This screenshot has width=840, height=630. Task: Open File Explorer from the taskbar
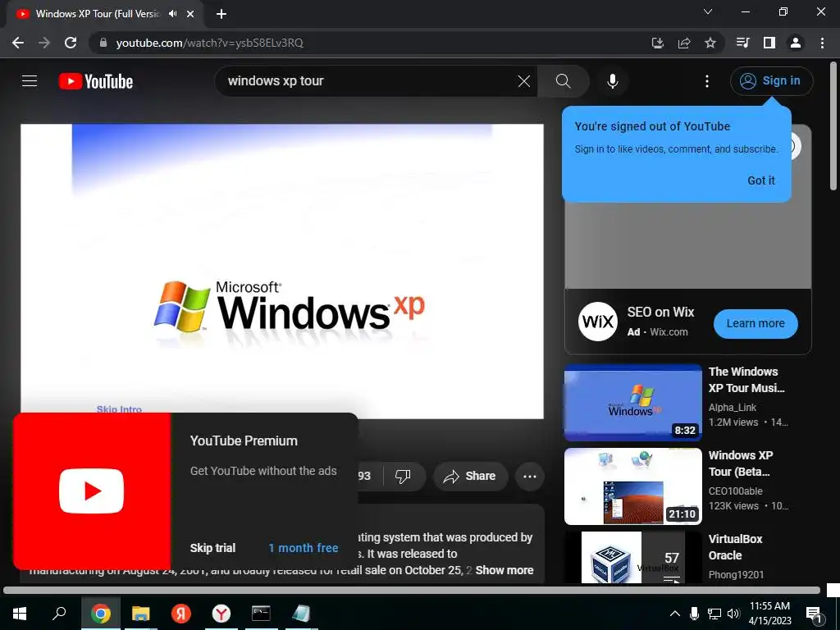coord(141,614)
